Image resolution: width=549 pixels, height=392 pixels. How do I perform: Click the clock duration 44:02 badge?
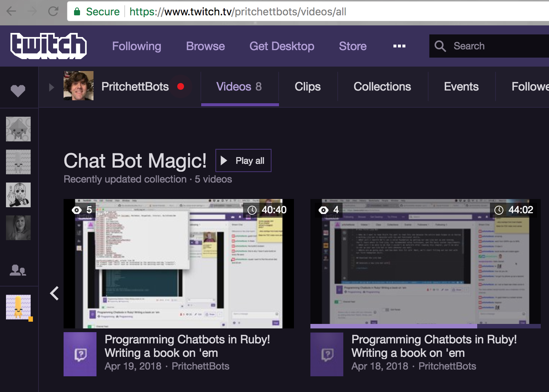(x=514, y=210)
